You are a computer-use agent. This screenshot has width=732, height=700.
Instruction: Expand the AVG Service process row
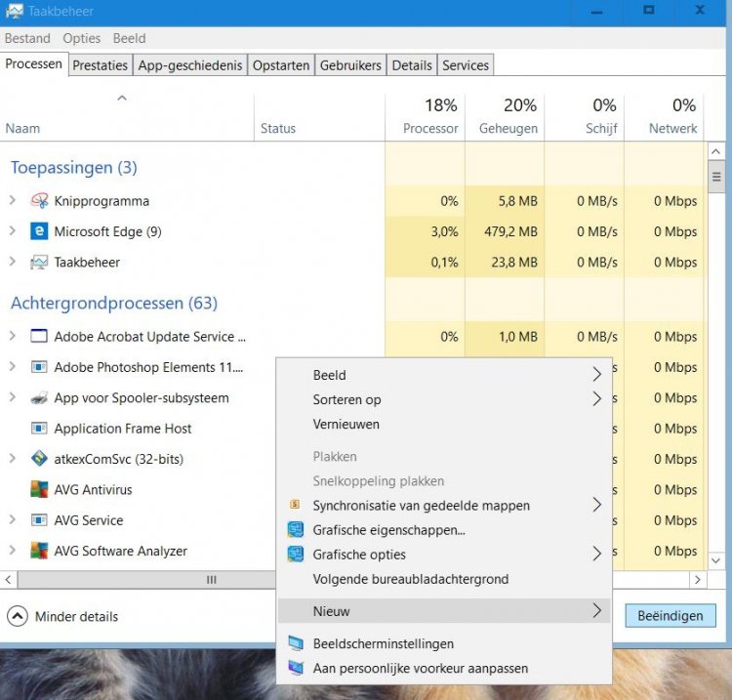click(x=13, y=520)
